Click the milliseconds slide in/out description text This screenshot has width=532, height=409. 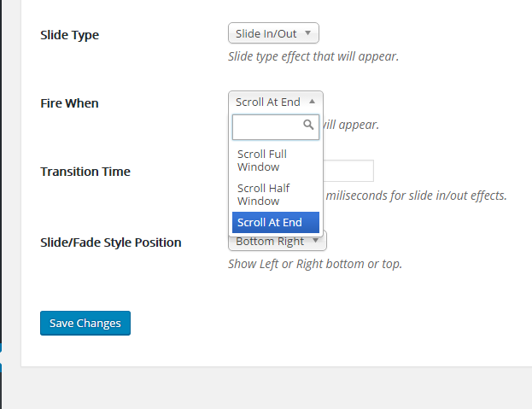coord(415,196)
